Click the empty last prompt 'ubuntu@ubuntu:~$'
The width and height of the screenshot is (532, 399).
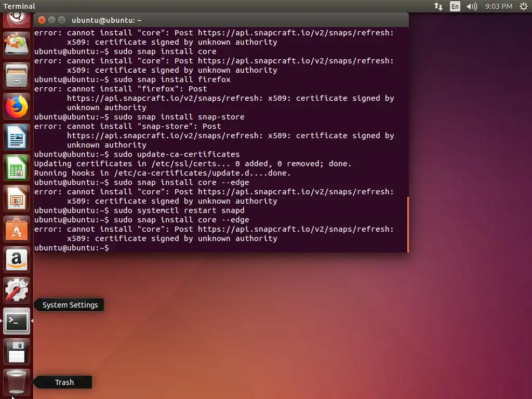[72, 248]
